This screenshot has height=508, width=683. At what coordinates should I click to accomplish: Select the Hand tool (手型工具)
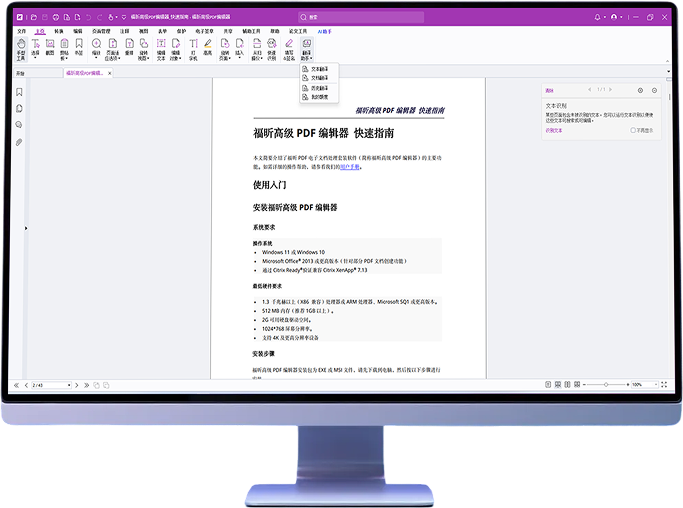click(21, 48)
